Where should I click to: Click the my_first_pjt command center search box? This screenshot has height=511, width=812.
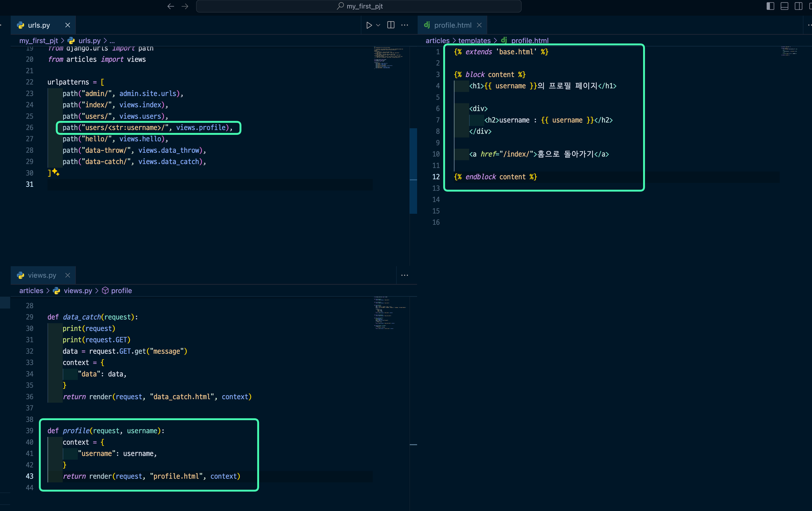pos(359,6)
